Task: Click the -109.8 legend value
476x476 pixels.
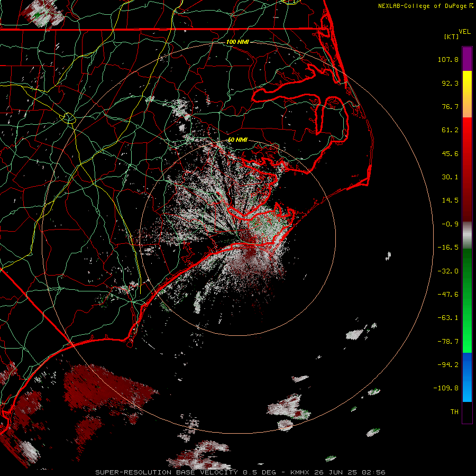Action: 446,388
